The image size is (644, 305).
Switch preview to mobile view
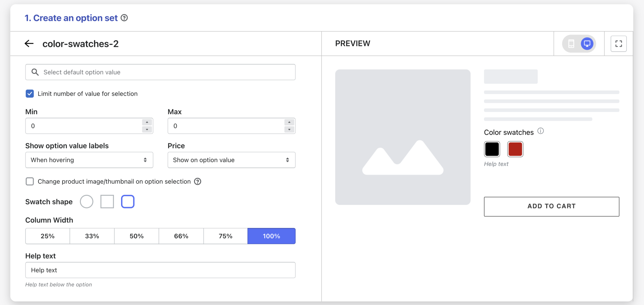click(x=571, y=43)
